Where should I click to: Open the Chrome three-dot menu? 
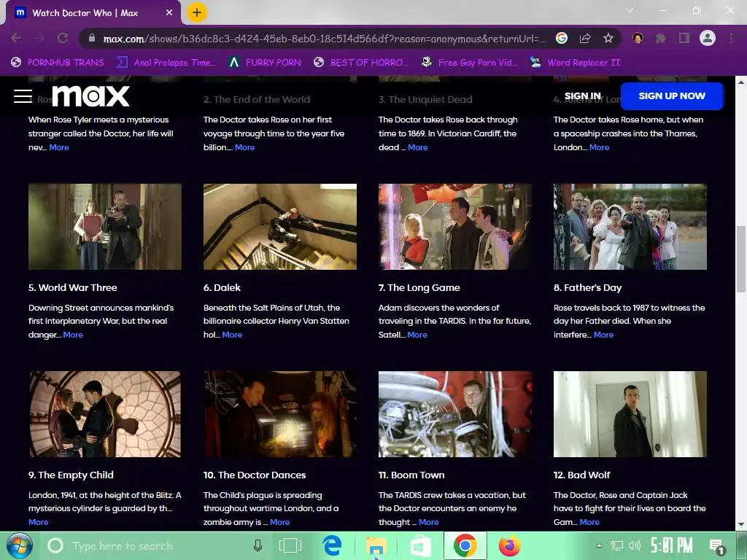[x=731, y=38]
